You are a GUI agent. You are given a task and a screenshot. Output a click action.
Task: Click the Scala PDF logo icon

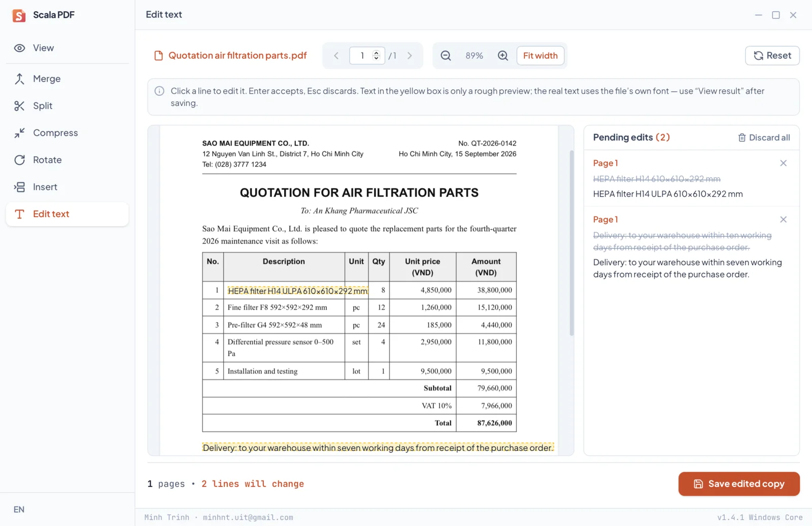coord(19,15)
